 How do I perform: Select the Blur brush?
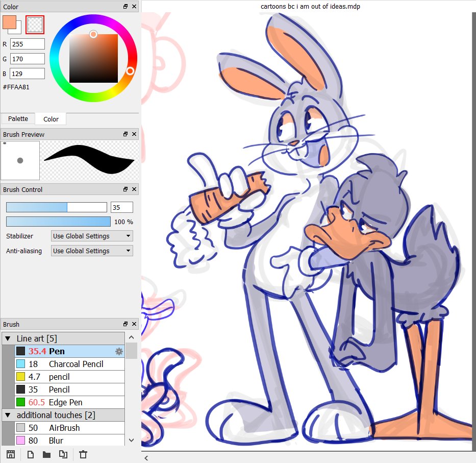pos(70,440)
